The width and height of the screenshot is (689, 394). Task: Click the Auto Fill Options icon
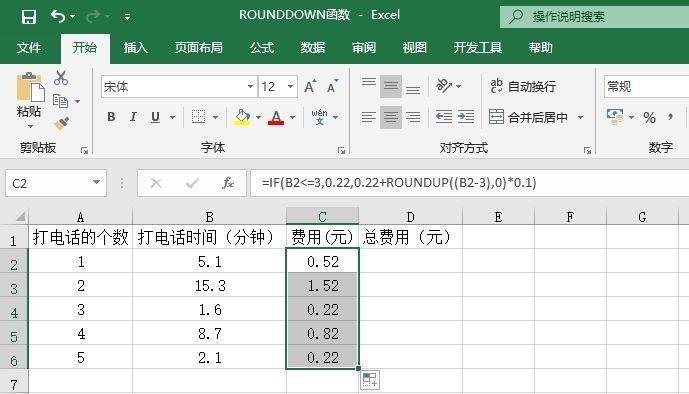click(370, 380)
